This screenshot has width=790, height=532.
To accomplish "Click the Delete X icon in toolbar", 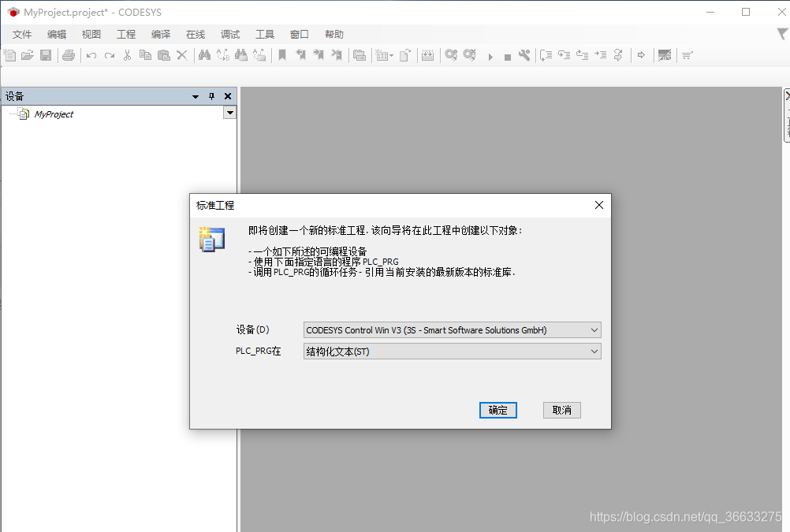I will click(x=182, y=55).
